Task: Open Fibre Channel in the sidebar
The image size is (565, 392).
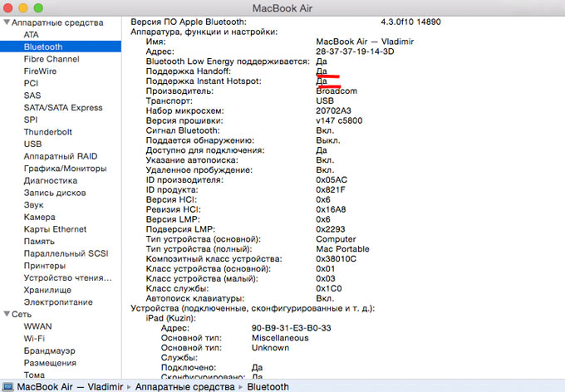Action: click(52, 59)
